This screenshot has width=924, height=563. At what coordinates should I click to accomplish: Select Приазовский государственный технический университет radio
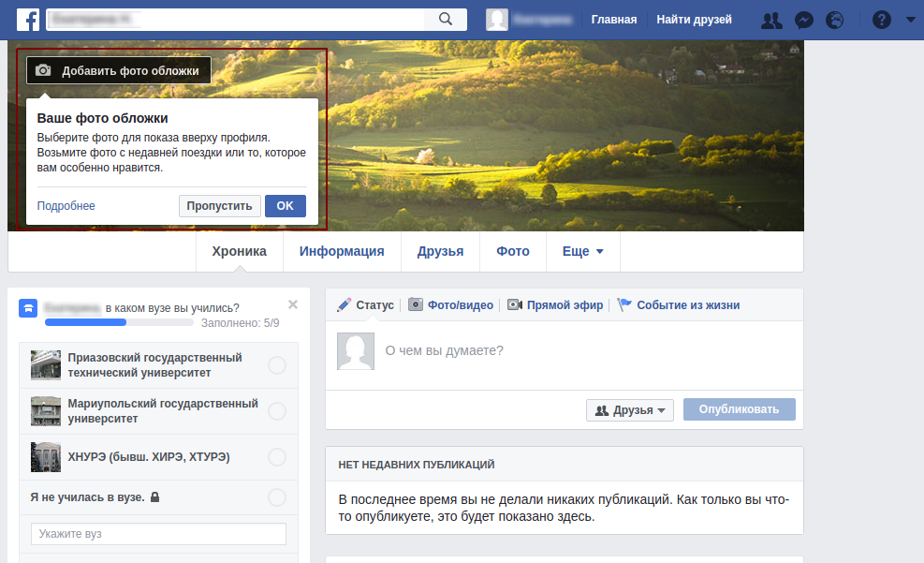277,365
